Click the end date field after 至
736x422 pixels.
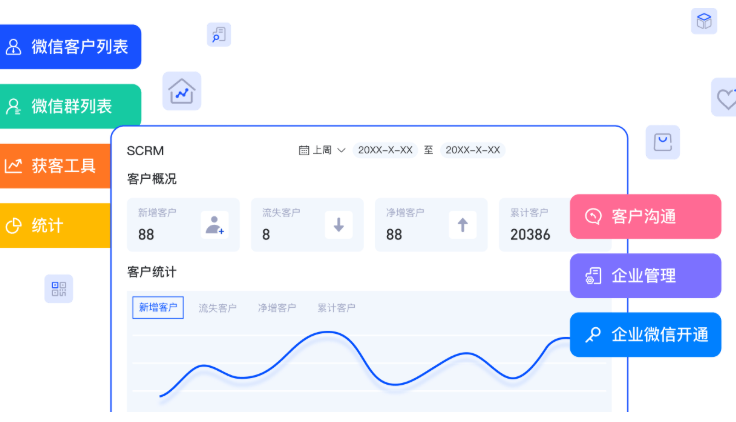click(473, 150)
